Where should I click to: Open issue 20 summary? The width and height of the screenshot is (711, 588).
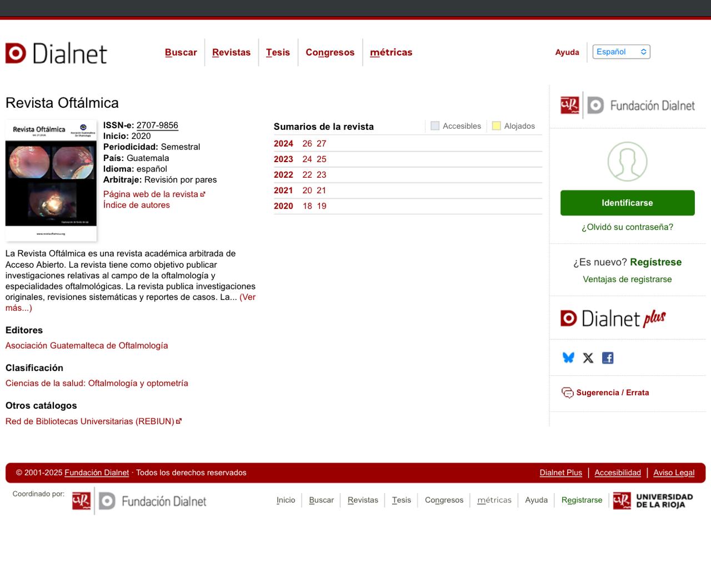(307, 190)
